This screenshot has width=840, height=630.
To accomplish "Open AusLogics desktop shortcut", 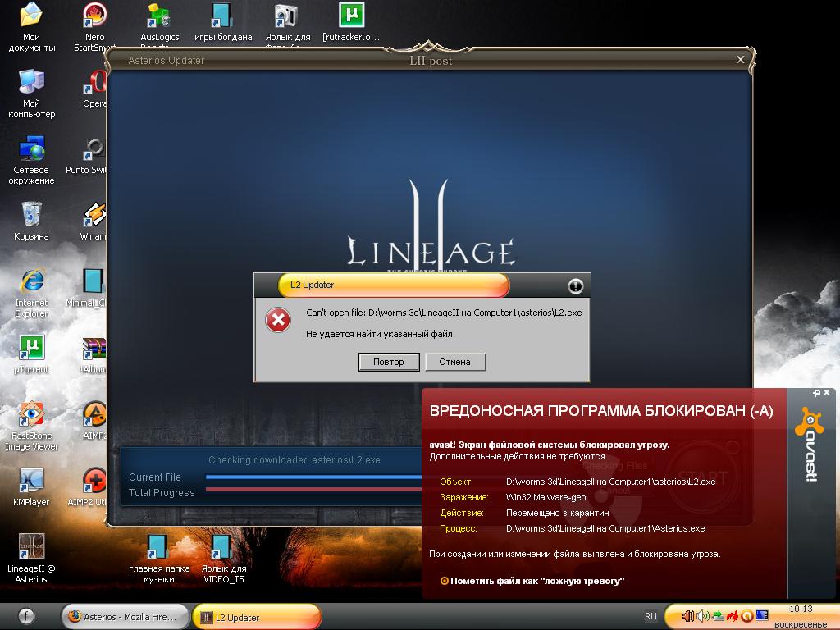I will point(159,24).
